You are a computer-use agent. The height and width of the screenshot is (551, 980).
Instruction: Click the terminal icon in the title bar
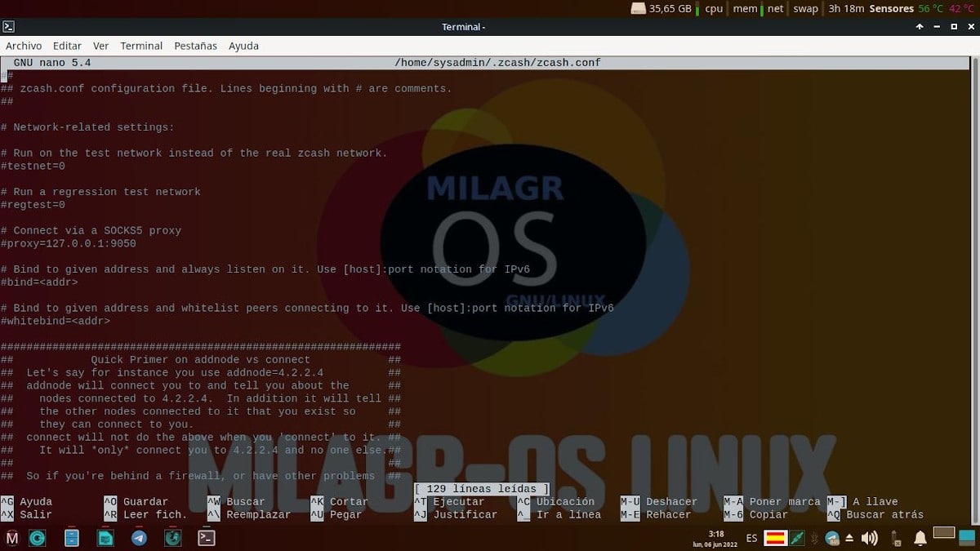coord(9,27)
